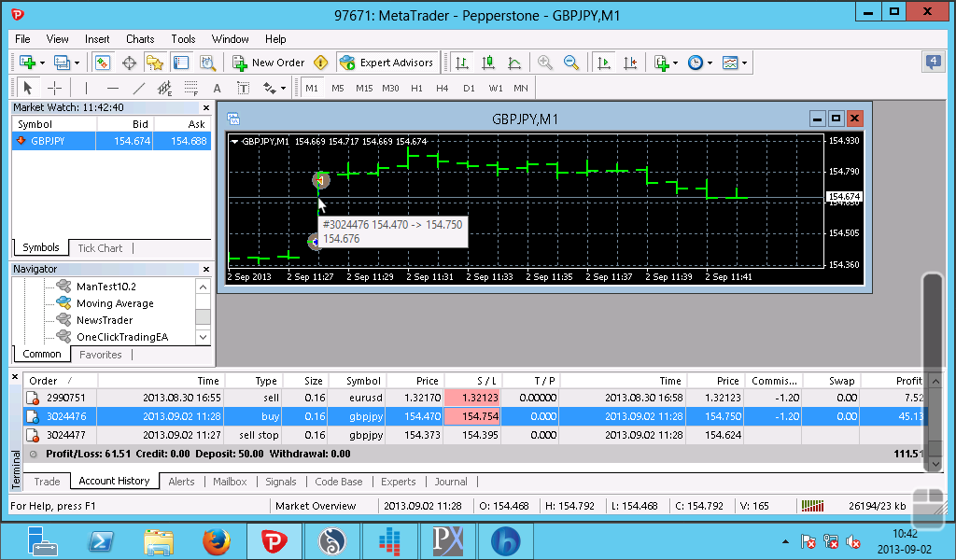Switch to D1 timeframe
Viewport: 956px width, 560px height.
(469, 89)
